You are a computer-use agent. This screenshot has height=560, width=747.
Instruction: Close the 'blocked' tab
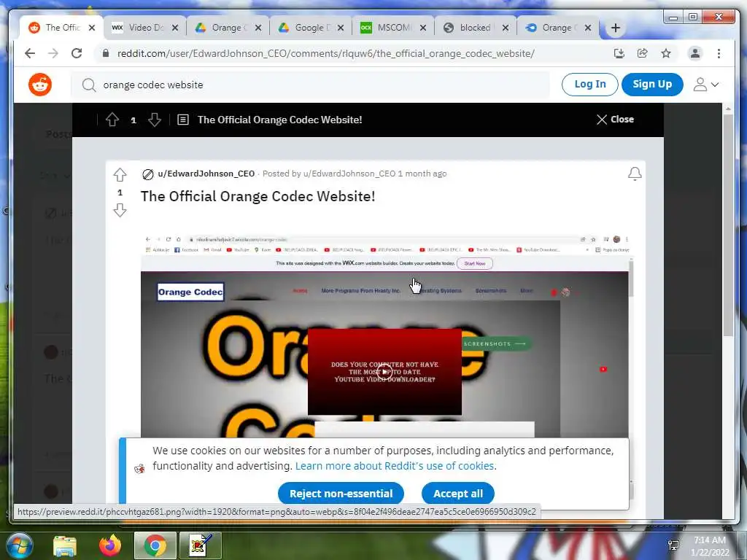coord(506,28)
